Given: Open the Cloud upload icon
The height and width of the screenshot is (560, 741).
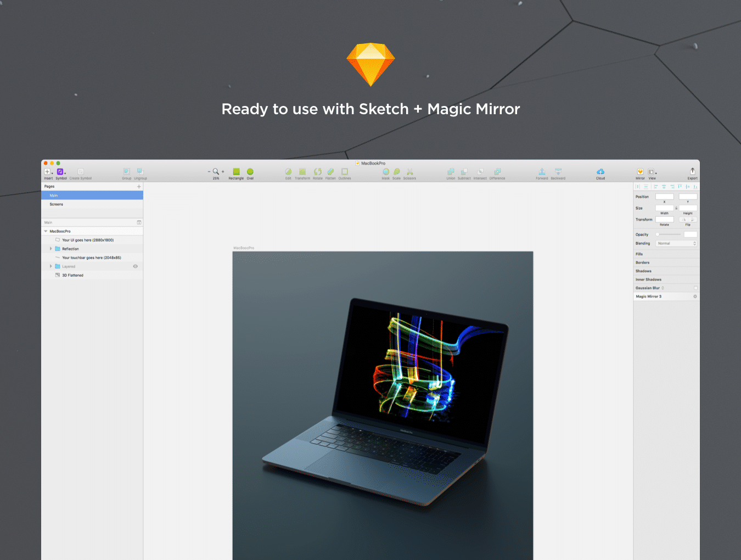Looking at the screenshot, I should pos(600,172).
